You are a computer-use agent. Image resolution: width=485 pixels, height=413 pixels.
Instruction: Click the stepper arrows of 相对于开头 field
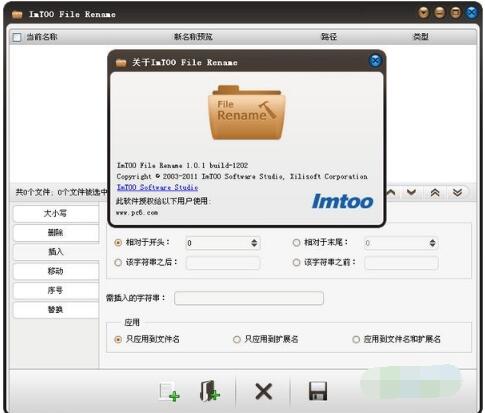[254, 243]
